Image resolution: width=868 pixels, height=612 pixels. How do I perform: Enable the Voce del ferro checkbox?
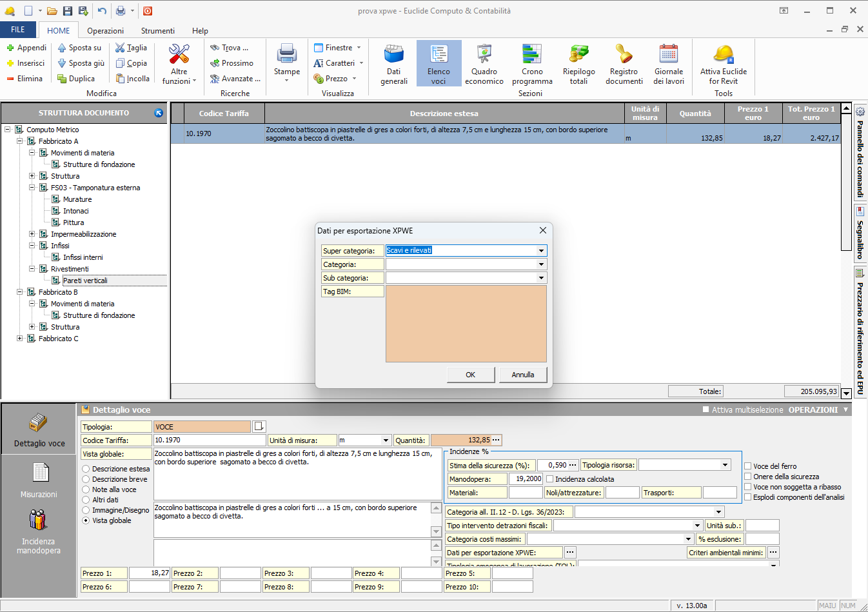[748, 466]
